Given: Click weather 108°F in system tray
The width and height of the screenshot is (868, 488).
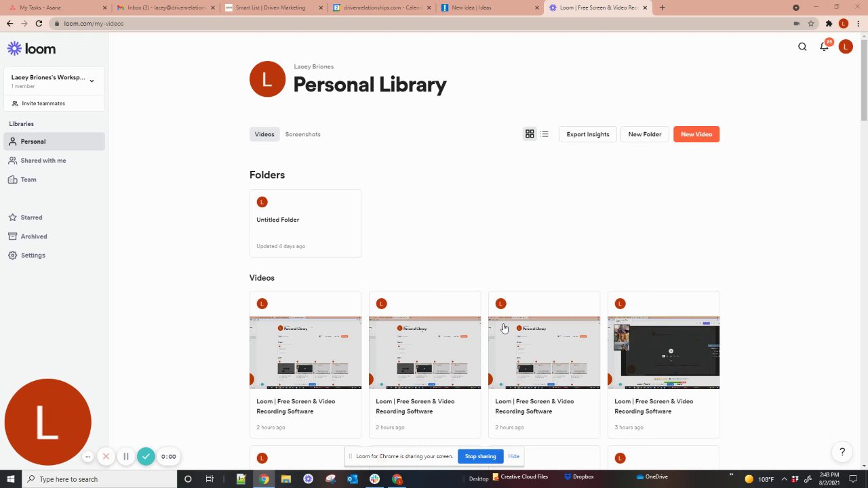Looking at the screenshot, I should tap(759, 479).
